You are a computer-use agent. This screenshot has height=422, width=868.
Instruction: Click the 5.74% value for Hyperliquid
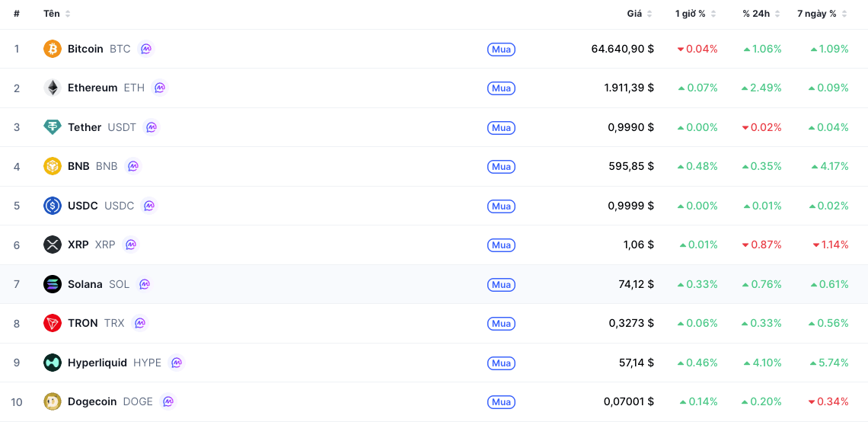[x=829, y=363]
